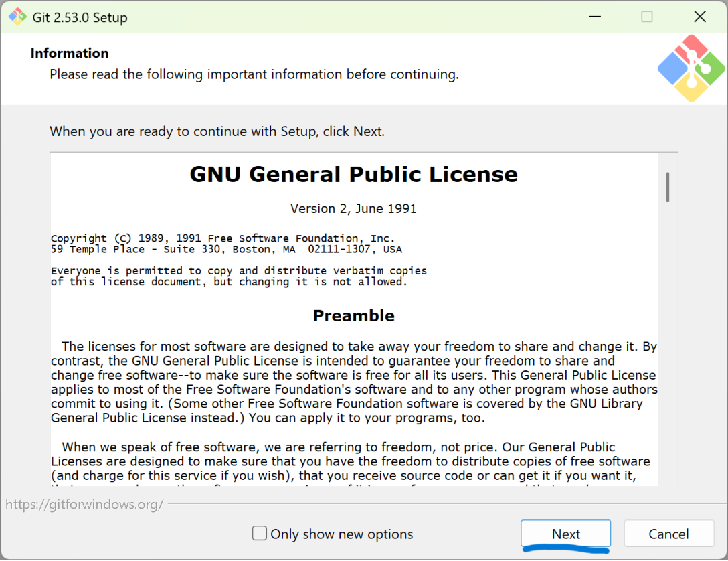Minimize the Git Setup window
The image size is (728, 561).
pyautogui.click(x=593, y=17)
